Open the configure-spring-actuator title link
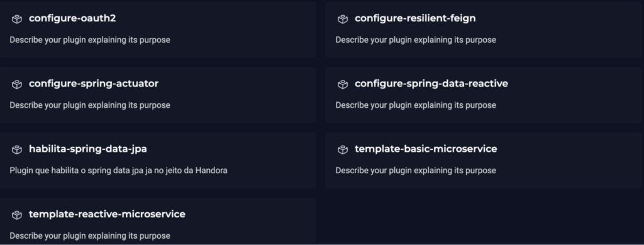Viewport: 644px width, 245px height. (x=94, y=84)
